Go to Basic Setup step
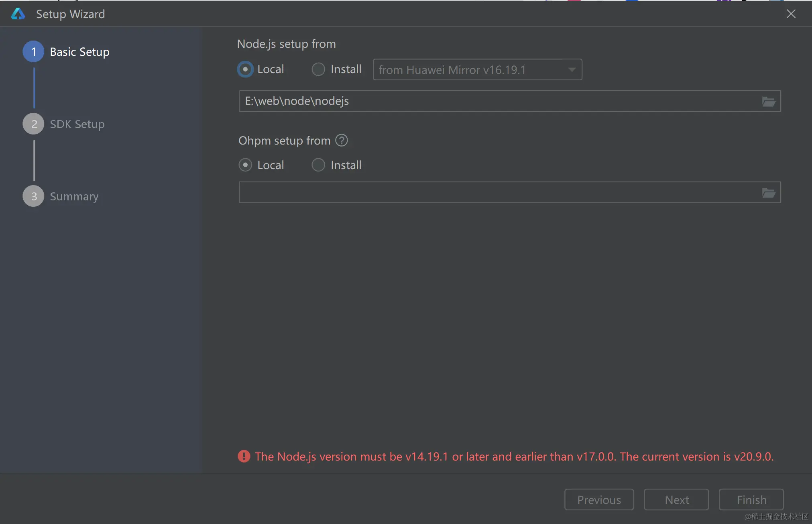 tap(79, 52)
